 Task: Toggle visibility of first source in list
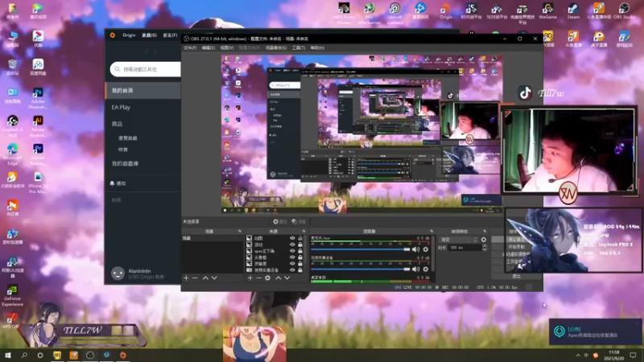point(292,238)
